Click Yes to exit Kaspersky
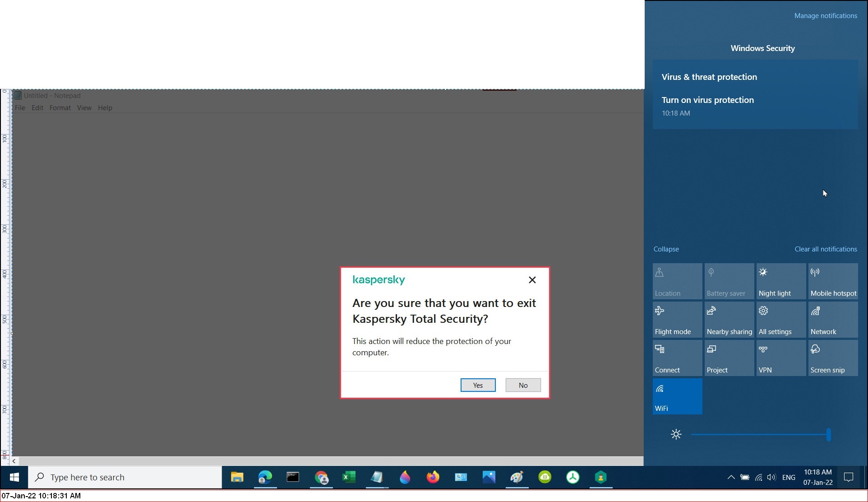The height and width of the screenshot is (502, 868). pyautogui.click(x=478, y=385)
